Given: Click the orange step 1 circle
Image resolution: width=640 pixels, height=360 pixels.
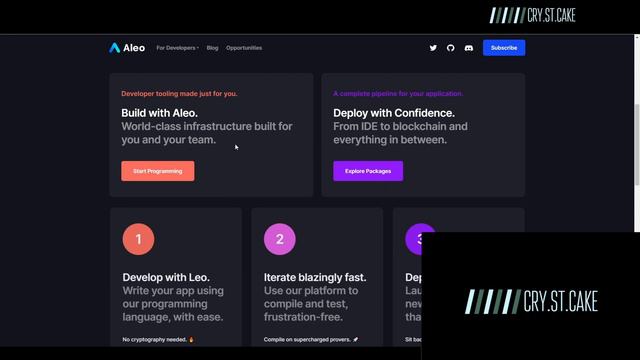Looking at the screenshot, I should coord(138,239).
